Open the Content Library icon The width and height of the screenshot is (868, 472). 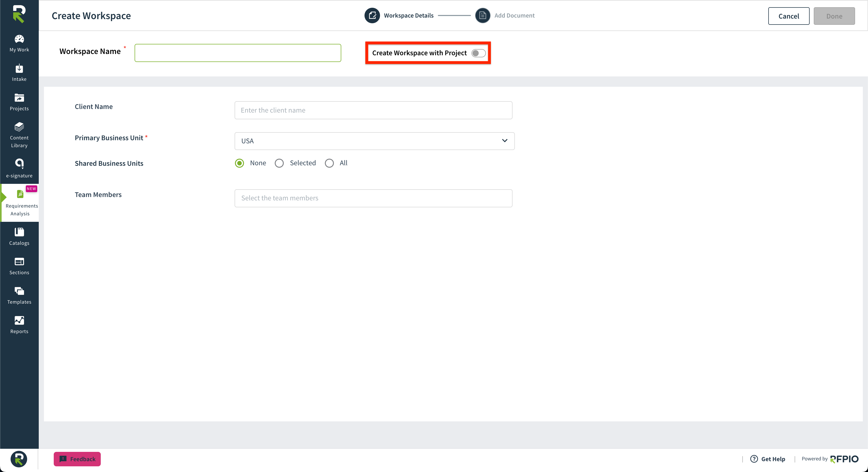point(19,127)
